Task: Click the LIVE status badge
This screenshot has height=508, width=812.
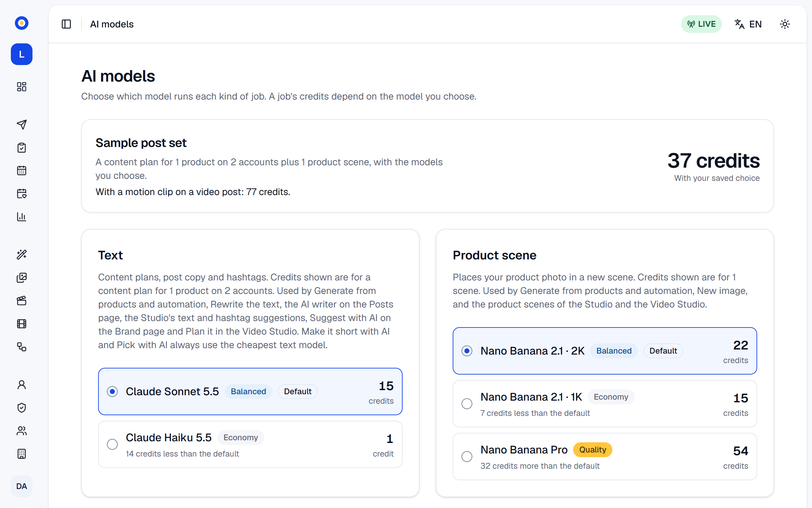Action: coord(701,24)
